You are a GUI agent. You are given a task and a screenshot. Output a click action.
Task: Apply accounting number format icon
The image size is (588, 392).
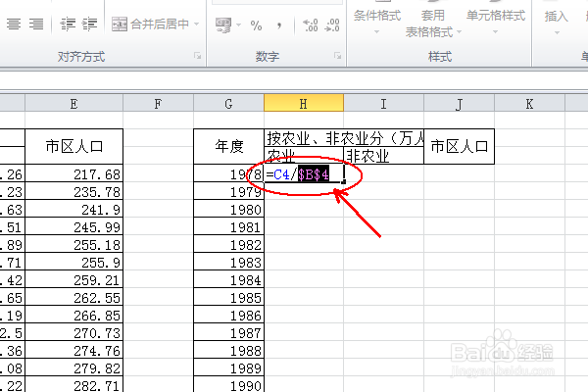(223, 25)
